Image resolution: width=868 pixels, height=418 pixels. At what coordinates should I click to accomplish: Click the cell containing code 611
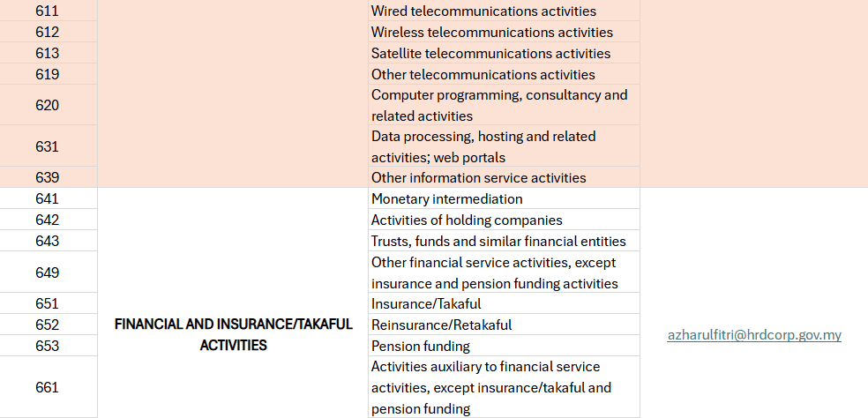pos(48,11)
